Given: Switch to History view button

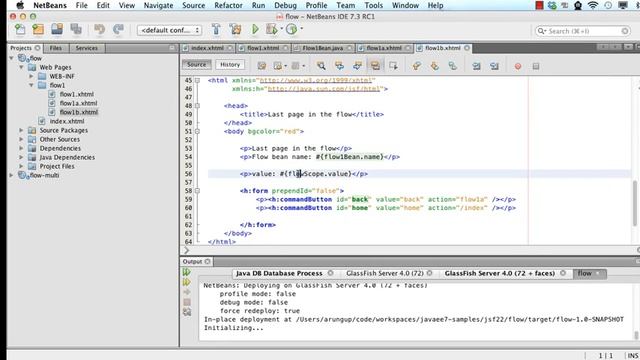Looking at the screenshot, I should click(230, 64).
